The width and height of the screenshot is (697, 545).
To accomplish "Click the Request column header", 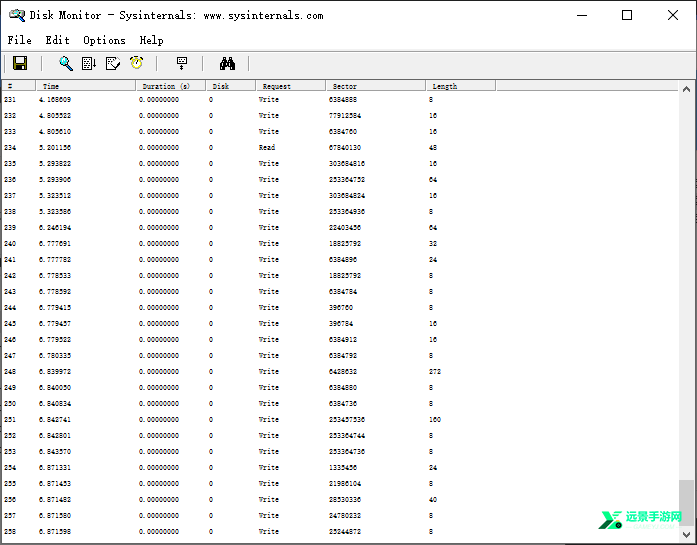I will (x=291, y=86).
